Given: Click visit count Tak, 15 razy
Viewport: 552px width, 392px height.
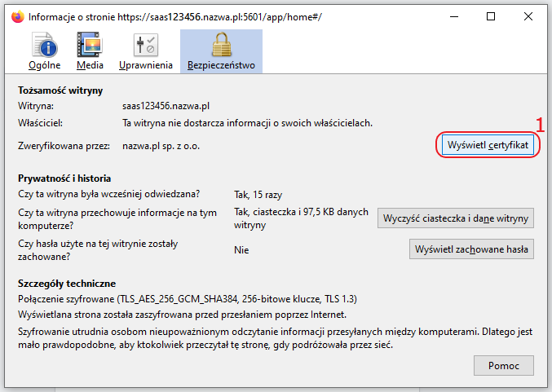Looking at the screenshot, I should pos(258,195).
